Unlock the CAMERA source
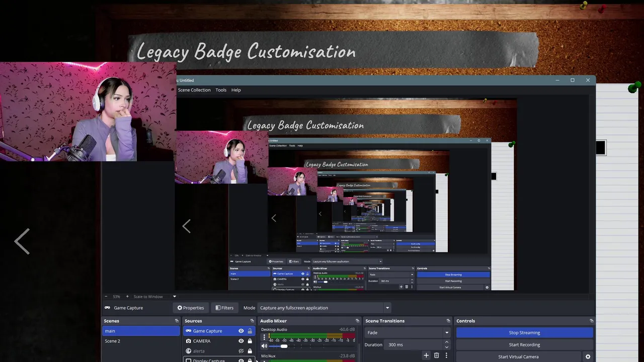 point(250,341)
